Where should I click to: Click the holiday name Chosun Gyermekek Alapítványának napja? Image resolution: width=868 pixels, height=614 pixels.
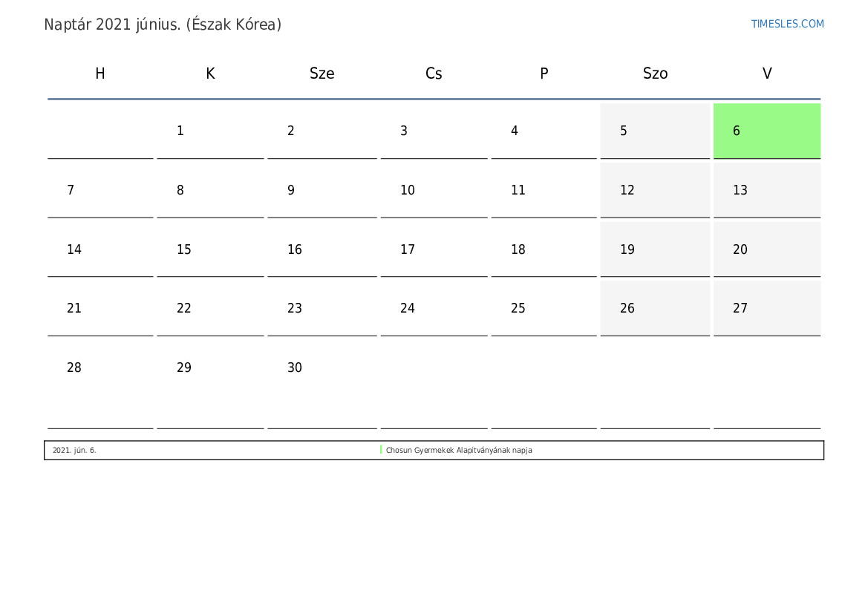(459, 450)
